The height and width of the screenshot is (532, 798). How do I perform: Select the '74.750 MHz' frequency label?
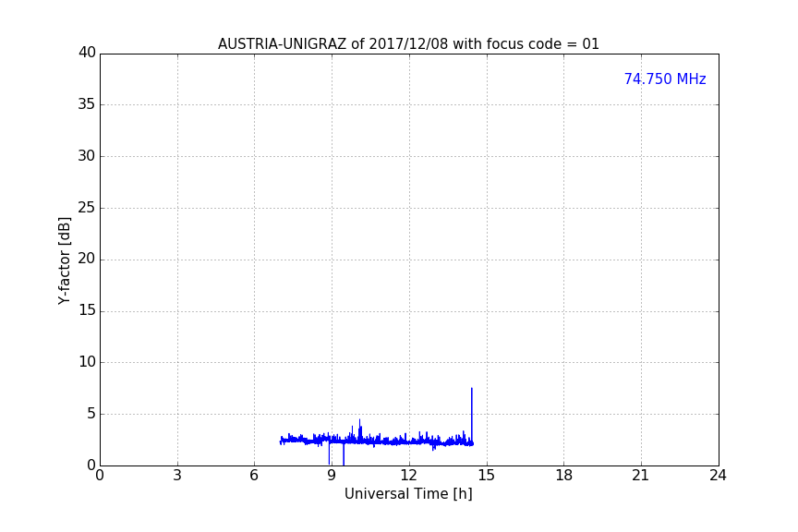point(665,79)
